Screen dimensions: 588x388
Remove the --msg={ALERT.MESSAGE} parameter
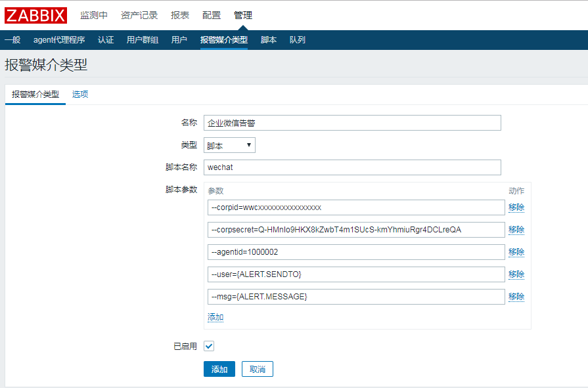point(516,297)
